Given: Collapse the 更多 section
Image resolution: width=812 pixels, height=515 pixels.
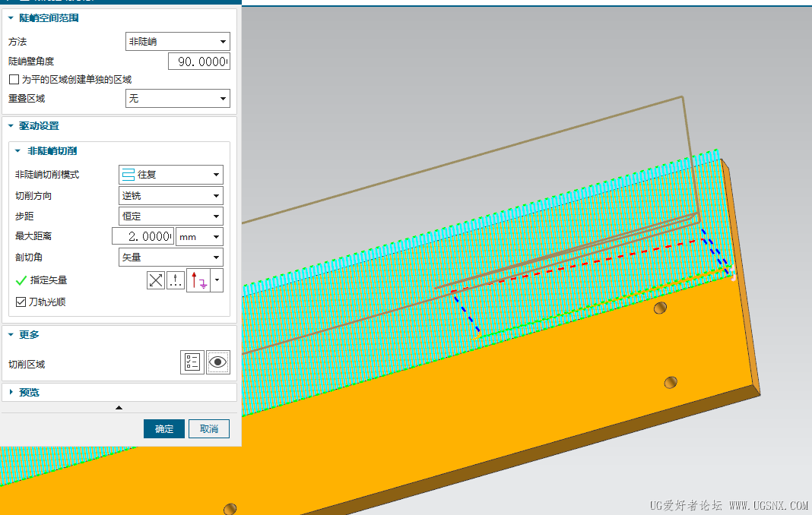Looking at the screenshot, I should [x=11, y=335].
